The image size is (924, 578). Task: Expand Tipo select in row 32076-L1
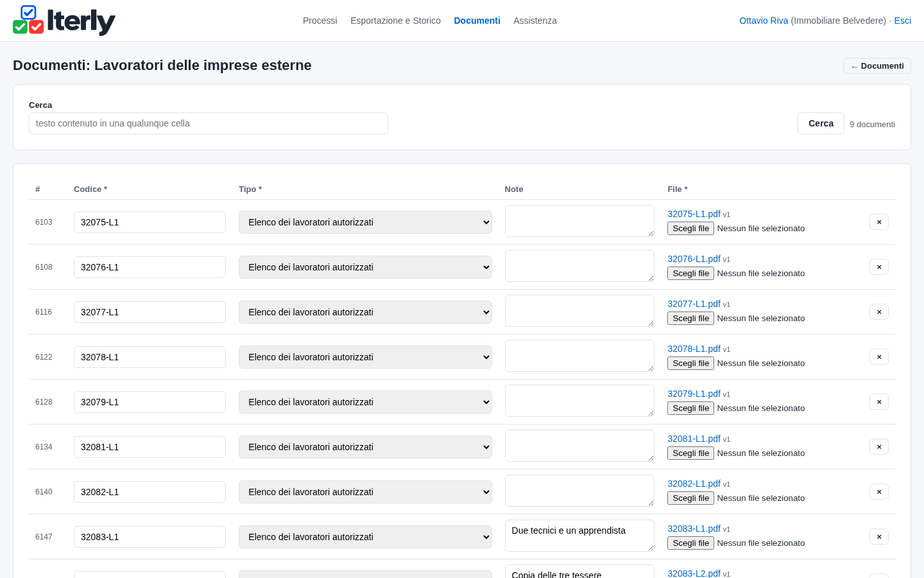coord(365,267)
